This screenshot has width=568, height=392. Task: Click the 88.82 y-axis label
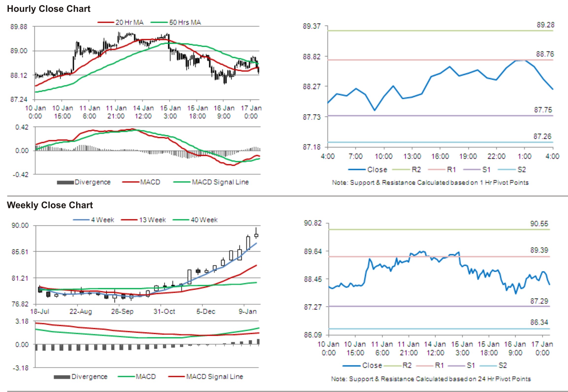pos(312,57)
